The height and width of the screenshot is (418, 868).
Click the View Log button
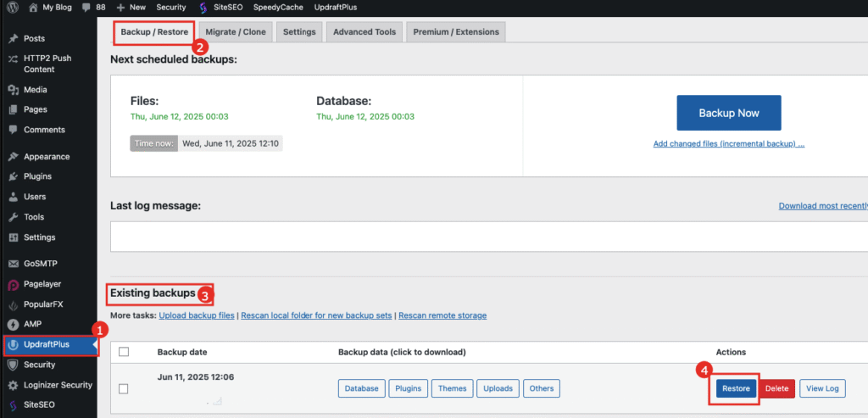point(822,388)
